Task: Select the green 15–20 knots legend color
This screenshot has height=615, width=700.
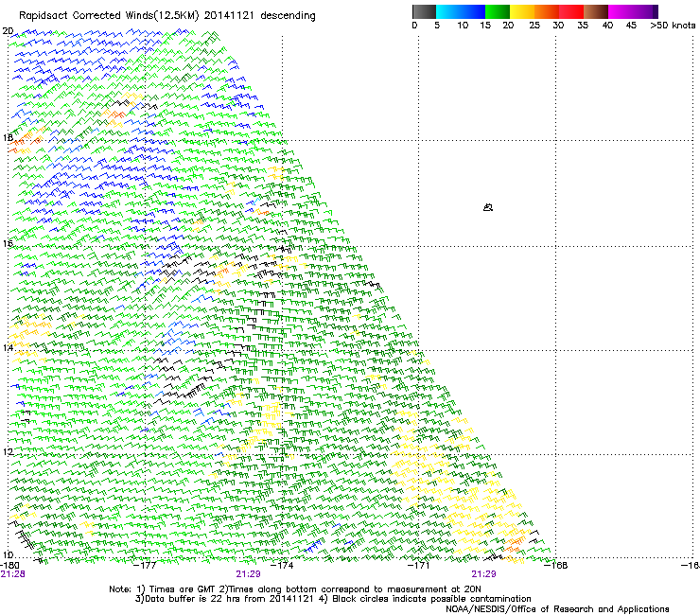Action: click(498, 11)
